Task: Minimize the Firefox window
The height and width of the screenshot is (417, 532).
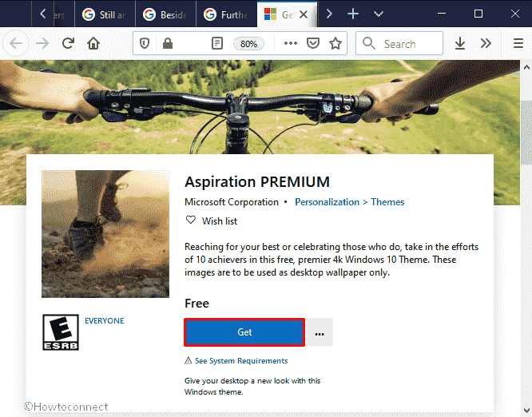Action: click(442, 14)
